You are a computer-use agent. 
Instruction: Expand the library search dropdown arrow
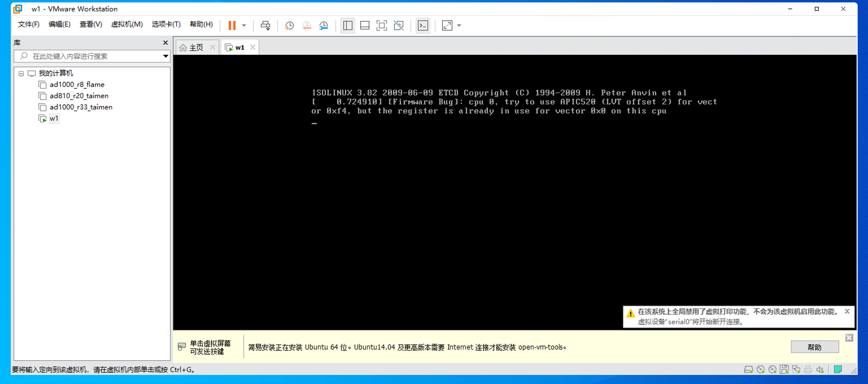pos(165,56)
